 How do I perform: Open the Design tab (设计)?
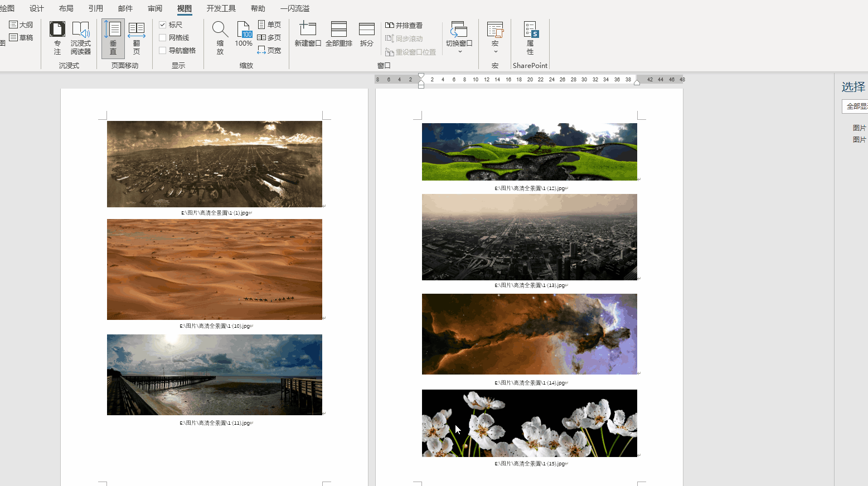tap(37, 8)
